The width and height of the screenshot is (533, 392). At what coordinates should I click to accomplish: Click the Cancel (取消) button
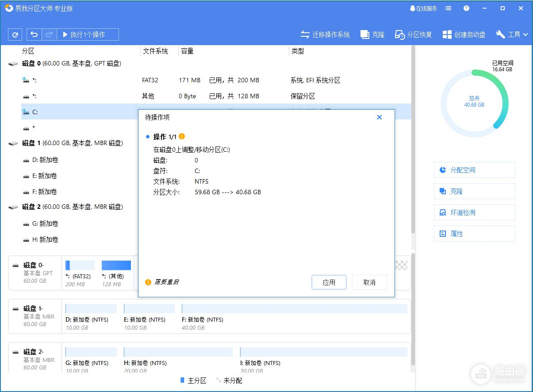[369, 282]
